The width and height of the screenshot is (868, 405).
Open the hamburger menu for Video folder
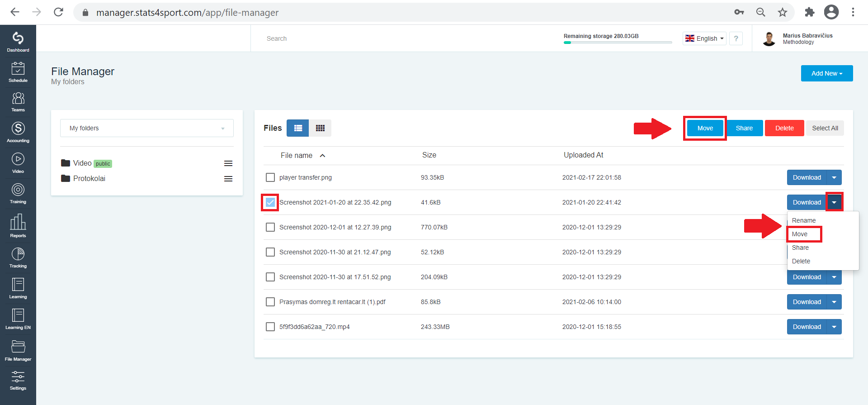pos(228,163)
